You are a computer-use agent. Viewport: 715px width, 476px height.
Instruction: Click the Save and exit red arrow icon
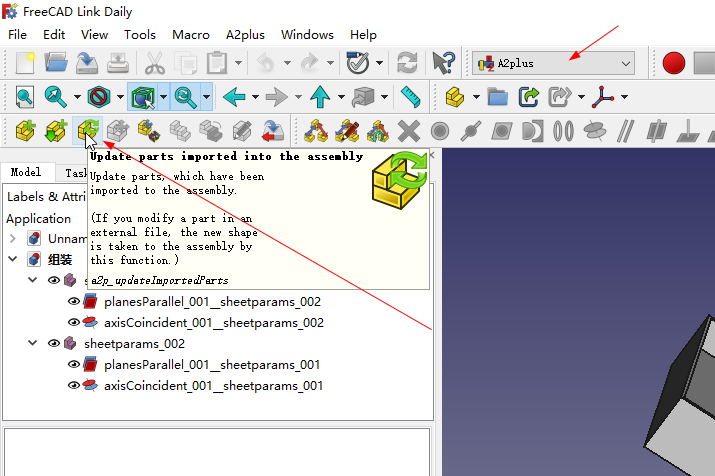[273, 131]
